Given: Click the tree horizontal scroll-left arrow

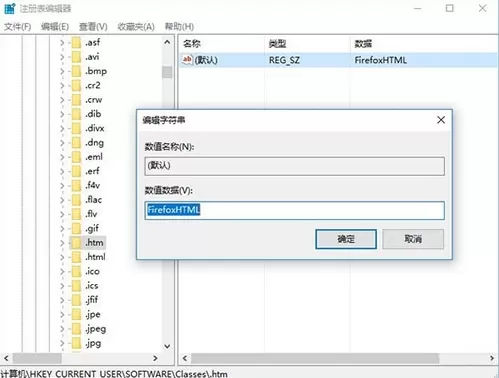Looking at the screenshot, I should coord(6,358).
